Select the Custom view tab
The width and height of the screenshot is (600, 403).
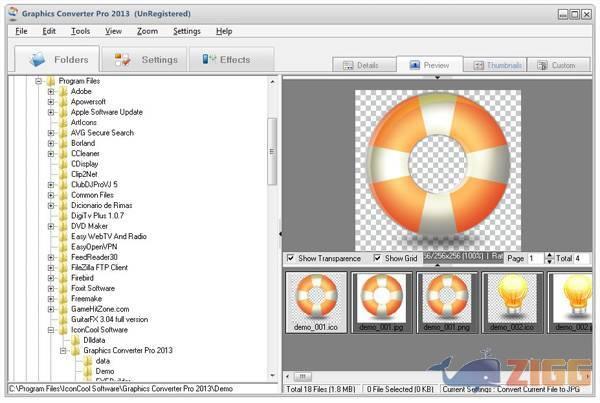[x=557, y=65]
